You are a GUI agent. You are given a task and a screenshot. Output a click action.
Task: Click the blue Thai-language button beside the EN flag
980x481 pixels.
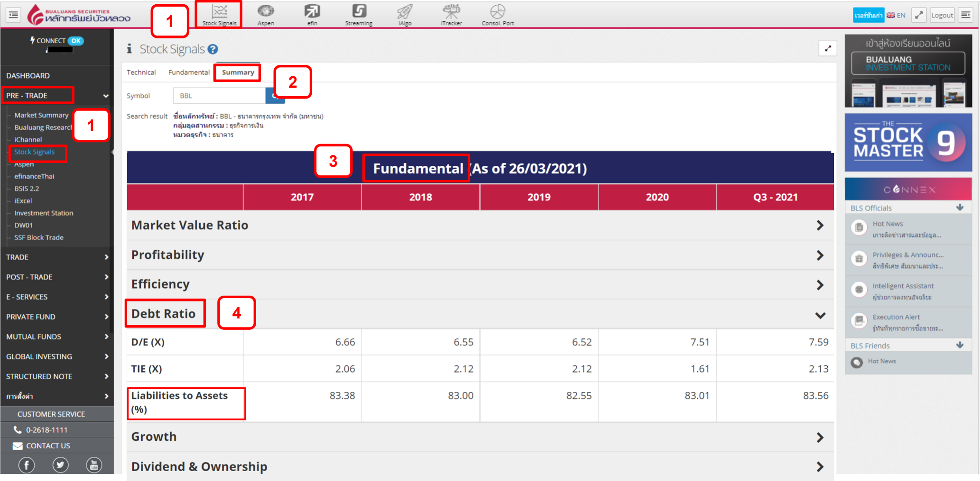(x=869, y=15)
